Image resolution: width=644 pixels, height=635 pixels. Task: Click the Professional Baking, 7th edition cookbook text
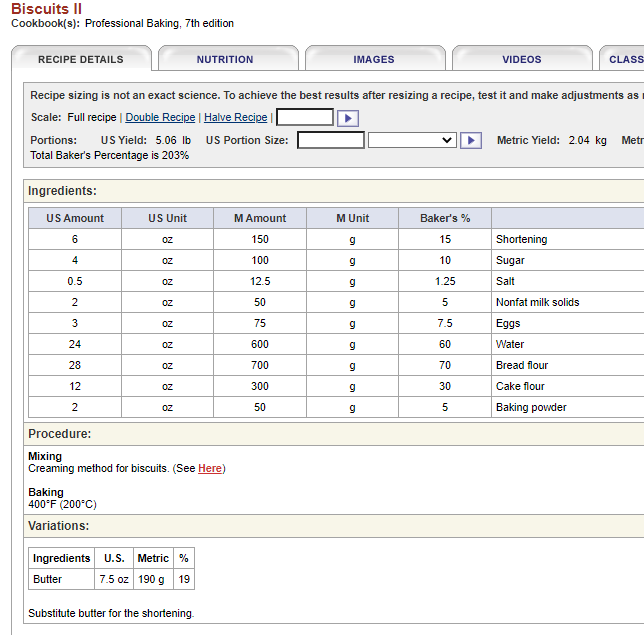coord(159,23)
